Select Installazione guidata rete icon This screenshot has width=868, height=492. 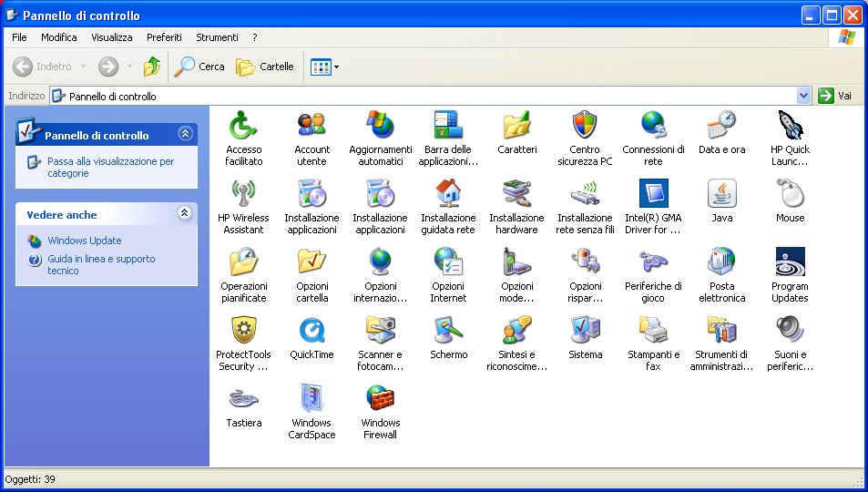tap(448, 193)
